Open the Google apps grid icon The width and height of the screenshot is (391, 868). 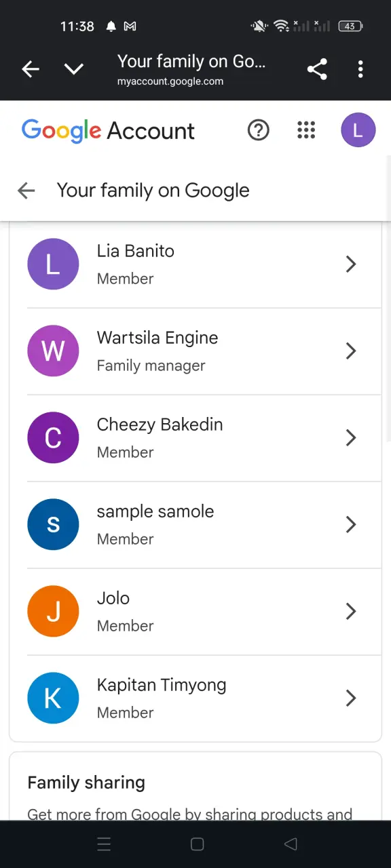(x=306, y=130)
